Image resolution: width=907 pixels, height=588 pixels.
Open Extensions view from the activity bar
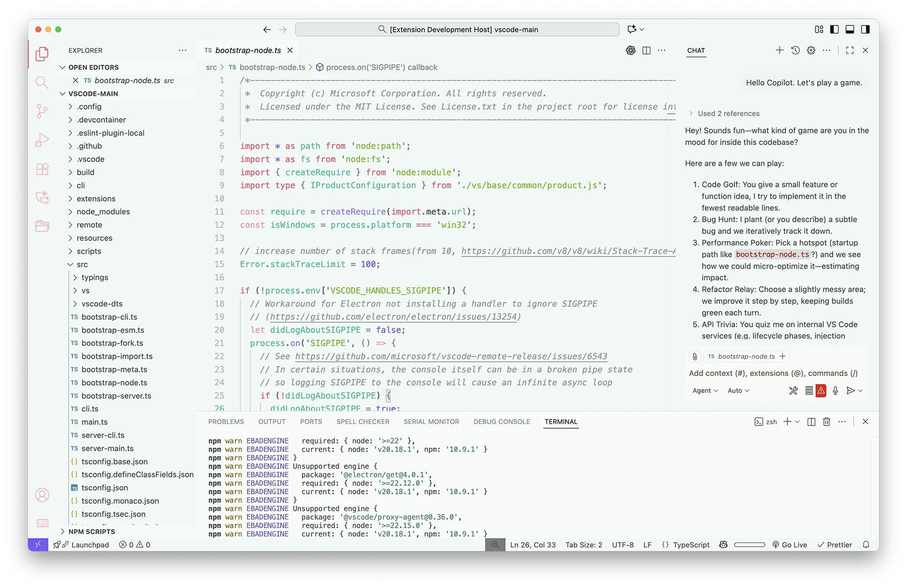pyautogui.click(x=43, y=169)
